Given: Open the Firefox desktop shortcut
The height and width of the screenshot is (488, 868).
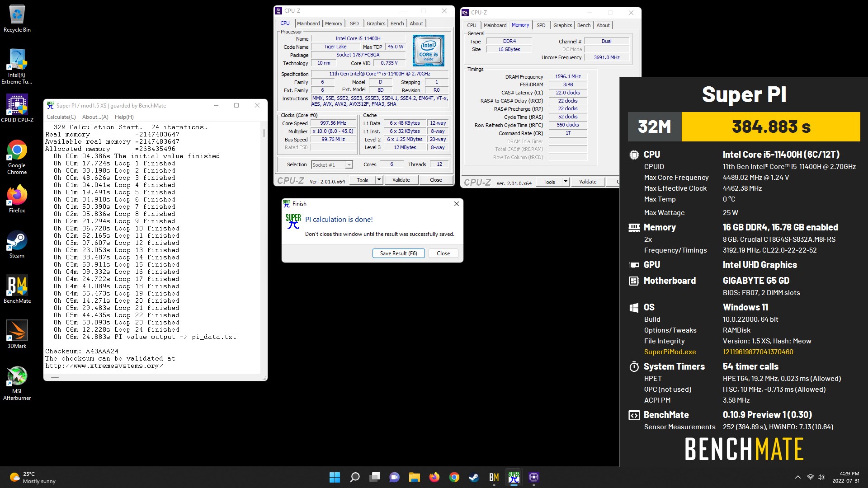Looking at the screenshot, I should tap(17, 199).
